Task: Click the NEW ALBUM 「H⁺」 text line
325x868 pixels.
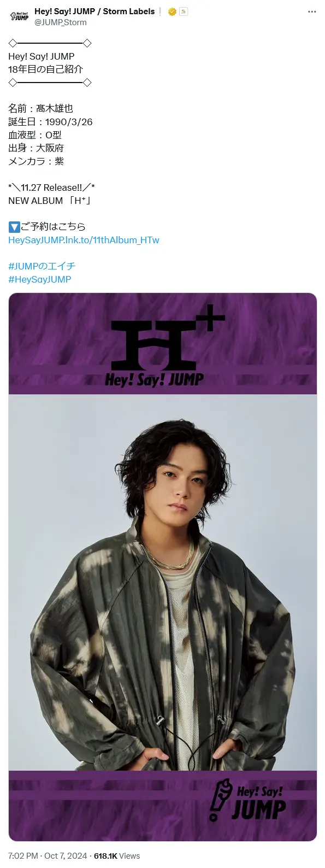Action: coord(50,201)
